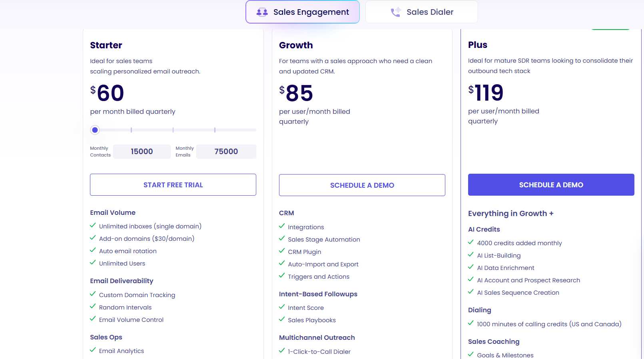
Task: Click the checkmark beside Unlimited Users
Action: (93, 262)
